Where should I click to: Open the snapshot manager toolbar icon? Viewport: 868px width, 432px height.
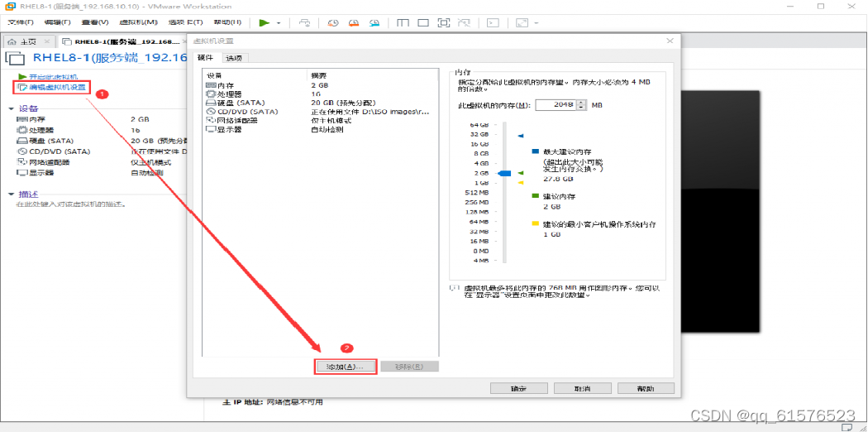(374, 22)
